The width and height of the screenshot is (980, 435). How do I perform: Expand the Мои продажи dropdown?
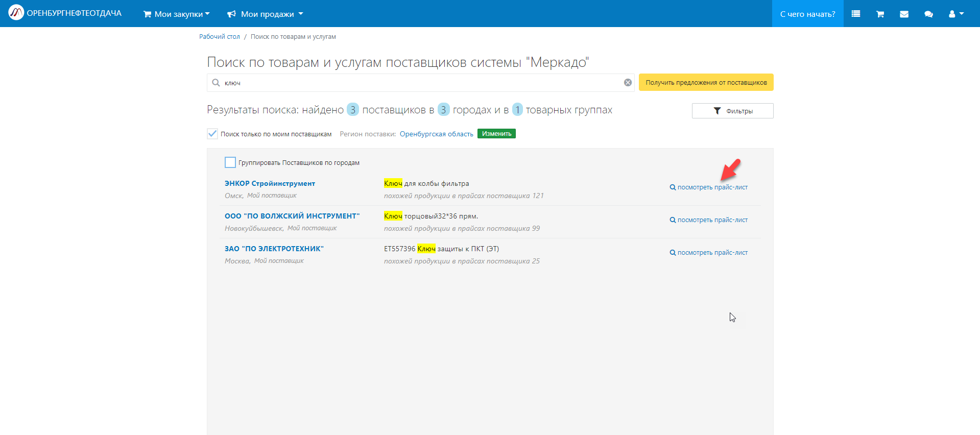tap(266, 14)
